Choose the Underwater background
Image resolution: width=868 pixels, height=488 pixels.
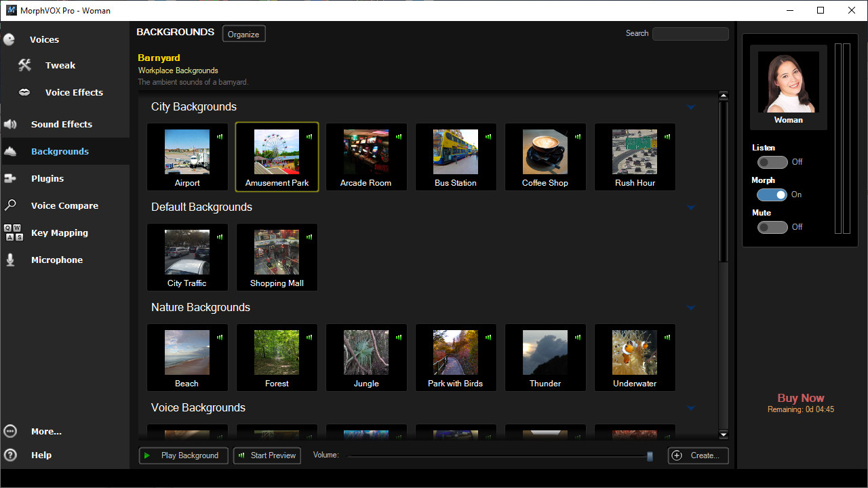point(635,358)
